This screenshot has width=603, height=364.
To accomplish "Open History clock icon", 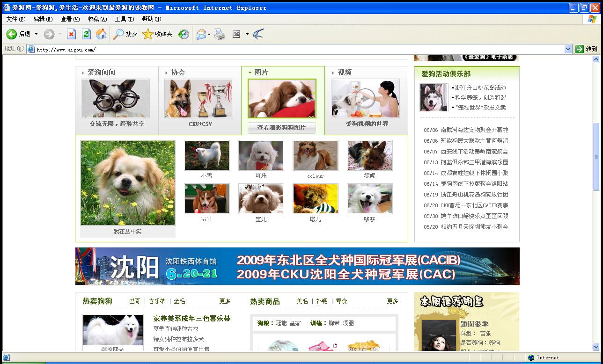I will (x=184, y=34).
